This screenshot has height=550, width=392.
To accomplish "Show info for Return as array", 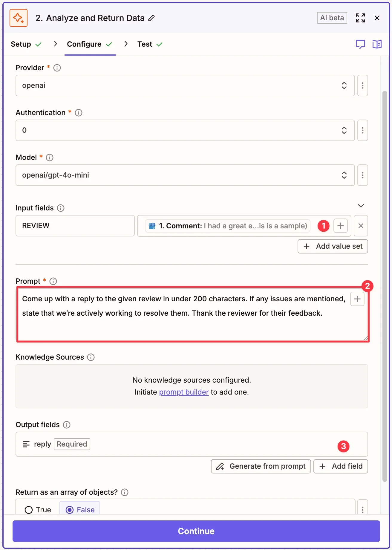I will 125,492.
